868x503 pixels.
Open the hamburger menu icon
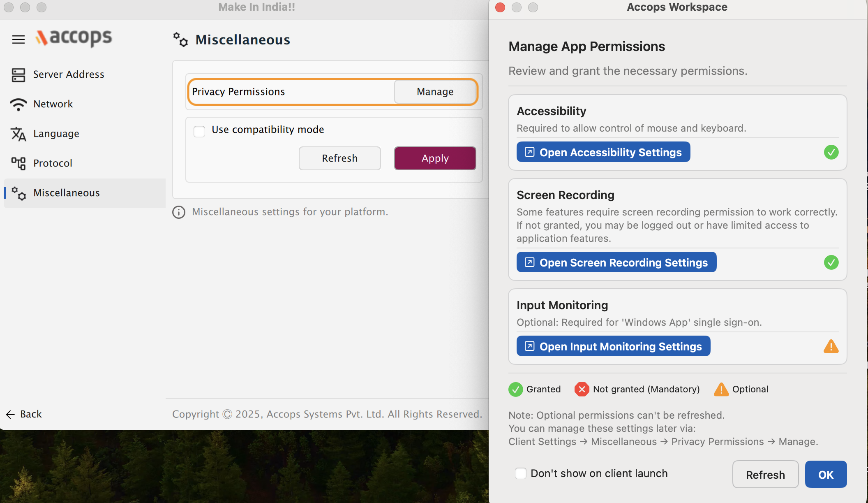18,39
